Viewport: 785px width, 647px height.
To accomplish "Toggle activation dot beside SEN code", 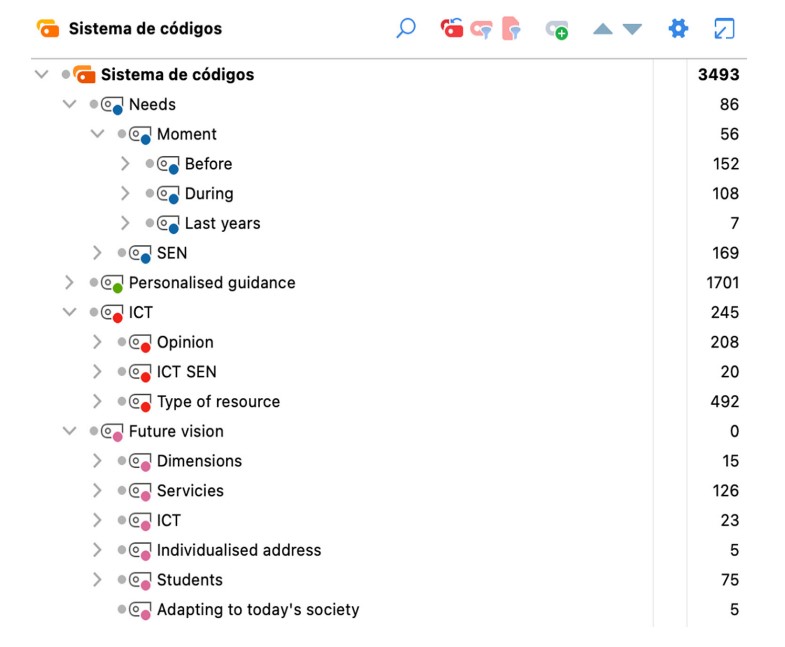I will click(x=122, y=253).
